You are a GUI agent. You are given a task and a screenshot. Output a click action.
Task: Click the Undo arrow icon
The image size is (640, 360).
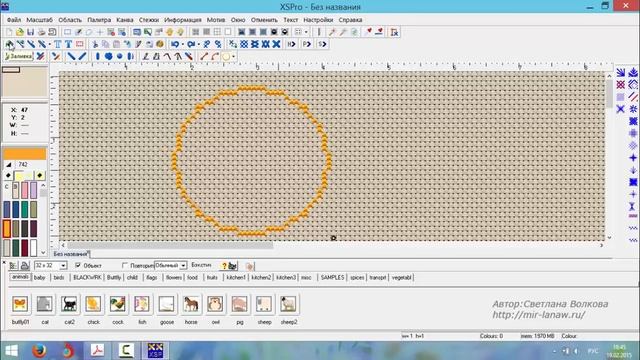coord(175,44)
